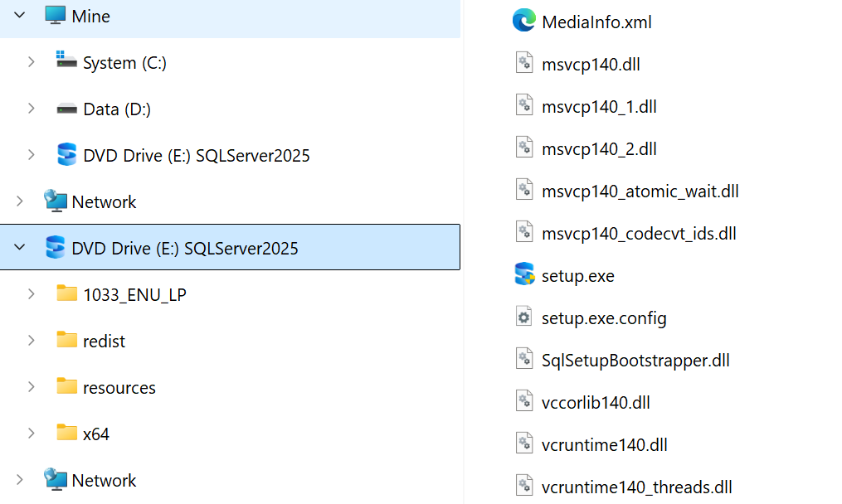842x504 pixels.
Task: Select DVD Drive (E:) listed under Mine
Action: [x=196, y=155]
